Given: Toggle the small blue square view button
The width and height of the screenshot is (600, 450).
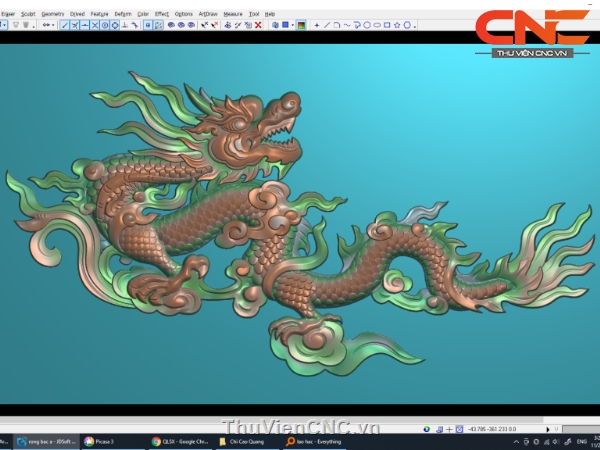Looking at the screenshot, I should 148,25.
